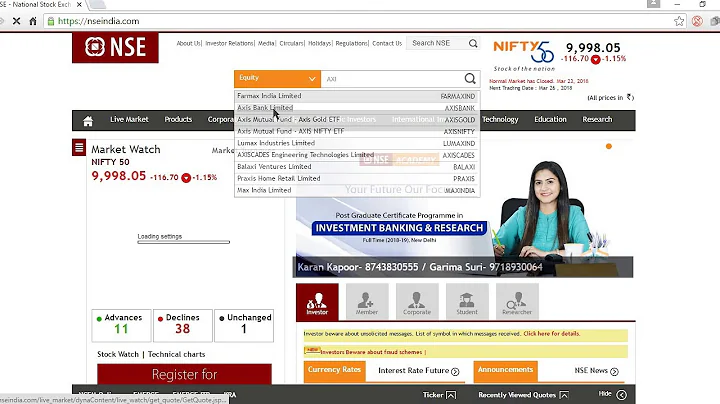Viewport: 720px width, 404px height.
Task: Hide the bottom bar using Hide arrow
Action: [621, 395]
